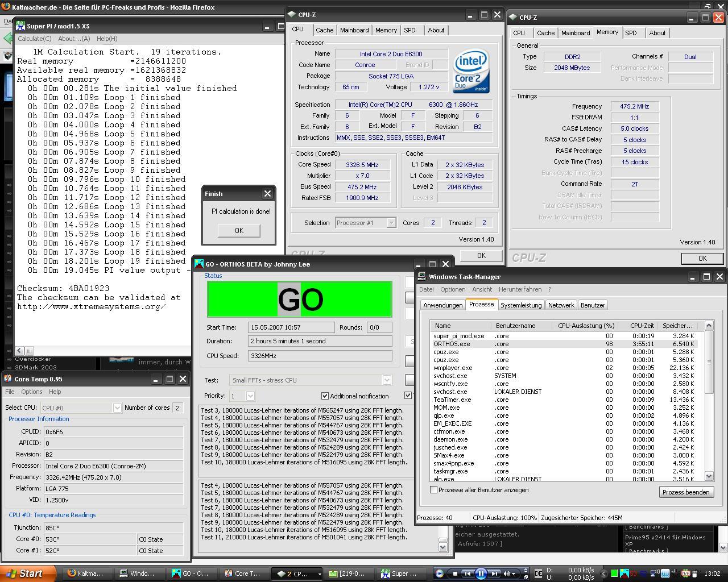Click Super PI horizontal scrollbar left arrow
The height and width of the screenshot is (582, 728).
point(19,351)
